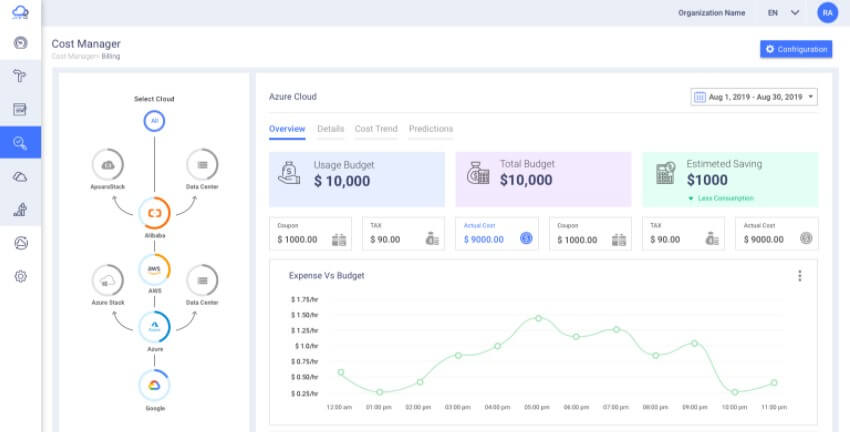Image resolution: width=850 pixels, height=432 pixels.
Task: Click the chart point at 06:00 pm
Action: click(x=576, y=337)
